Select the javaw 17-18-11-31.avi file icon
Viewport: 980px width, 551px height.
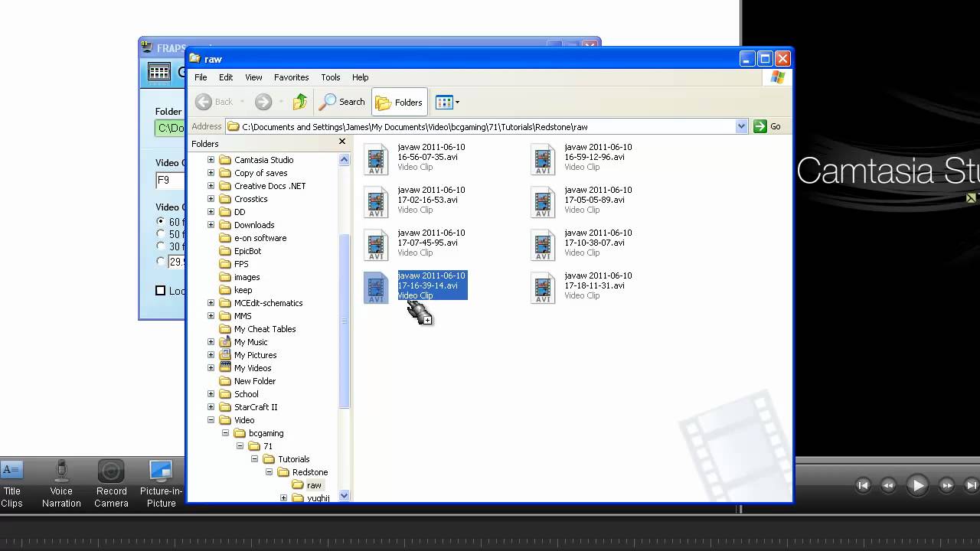click(543, 288)
